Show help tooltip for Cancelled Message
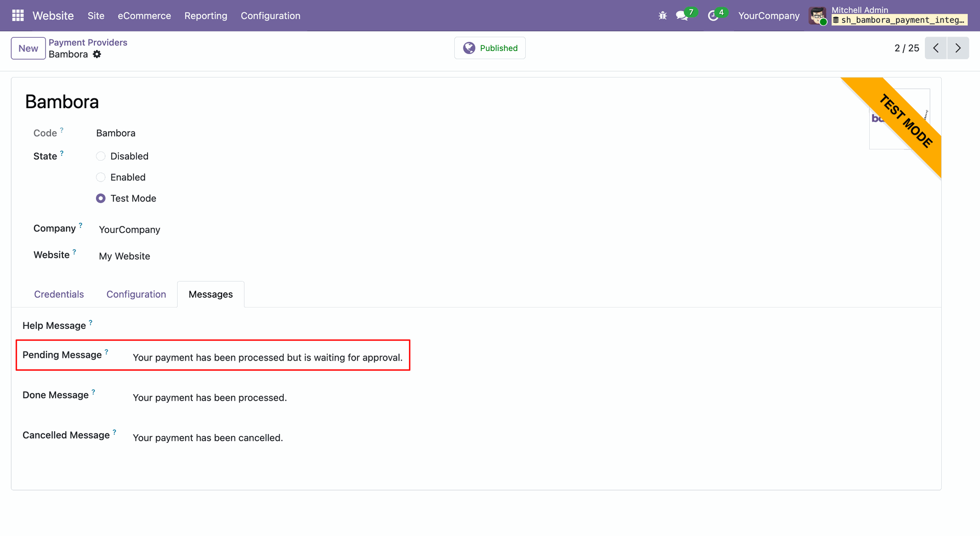980x536 pixels. [x=114, y=432]
